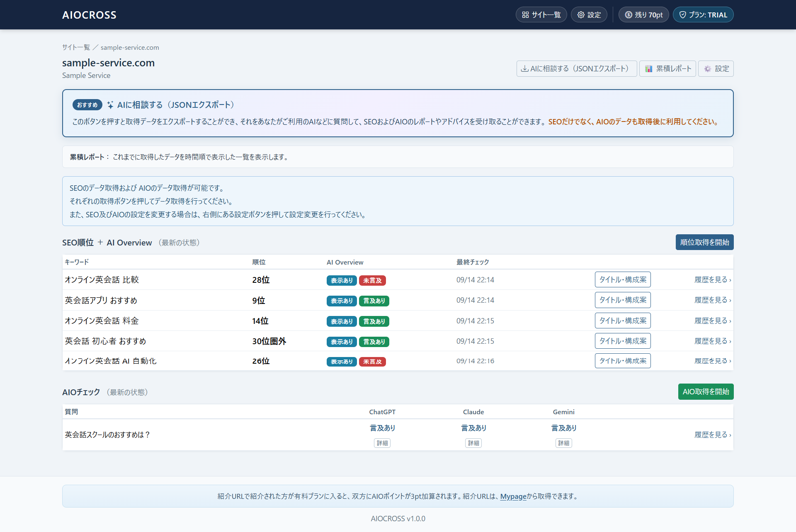Viewport: 796px width, 532px height.
Task: View history for オンライン英会話 料金 row
Action: coord(713,321)
